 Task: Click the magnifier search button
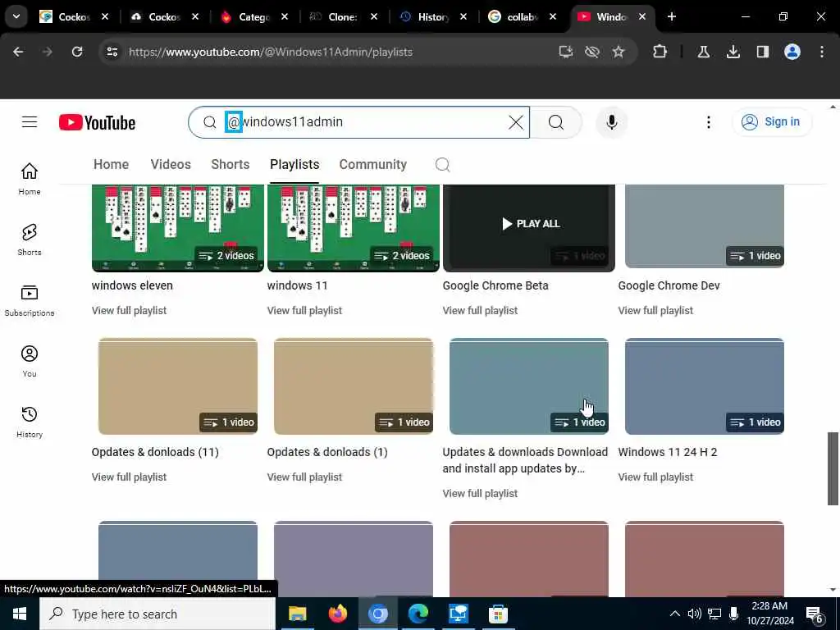(x=556, y=122)
